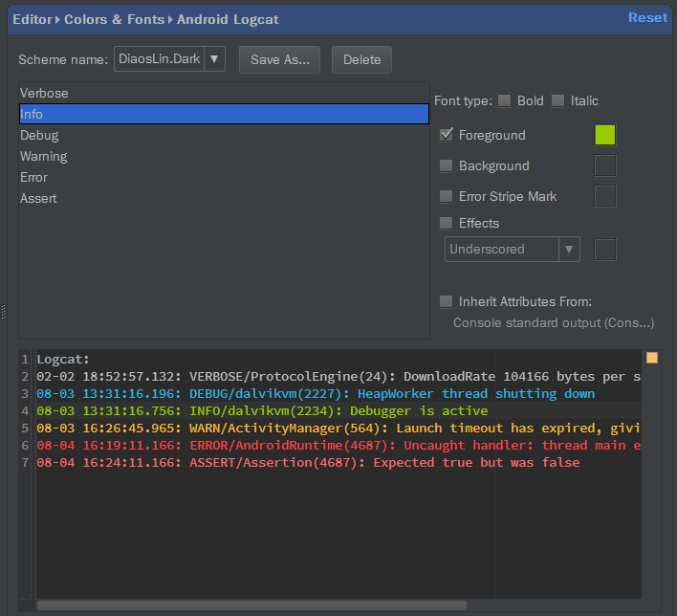Screen dimensions: 677x616
Task: Enable the Error Stripe Mark checkbox
Action: click(x=446, y=196)
